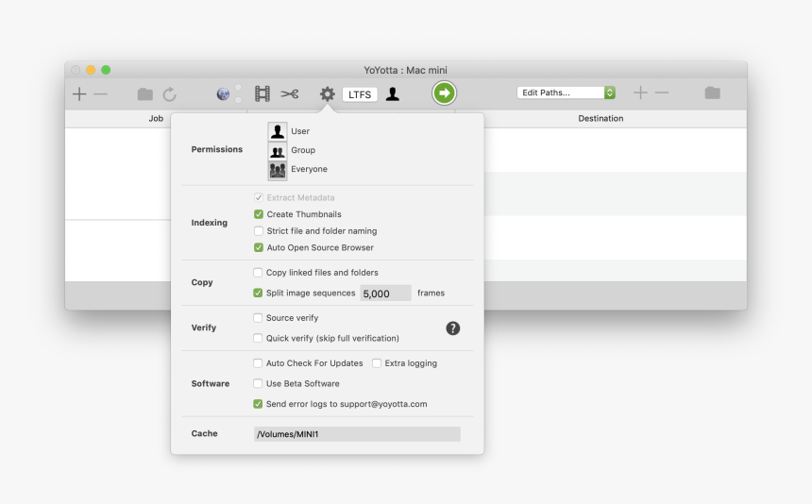812x504 pixels.
Task: Open the Edit Paths dropdown
Action: coord(566,92)
